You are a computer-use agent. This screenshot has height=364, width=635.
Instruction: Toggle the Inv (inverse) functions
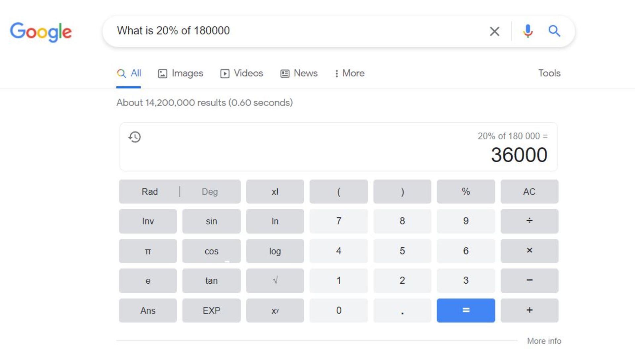[x=148, y=221]
